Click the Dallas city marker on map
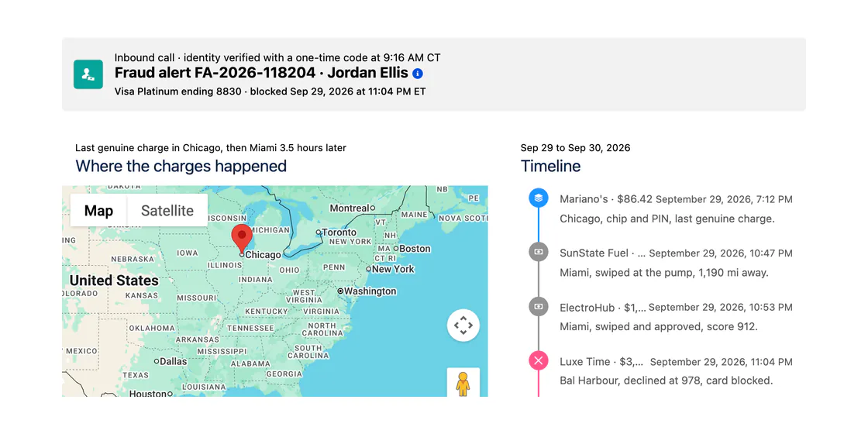 pyautogui.click(x=157, y=361)
